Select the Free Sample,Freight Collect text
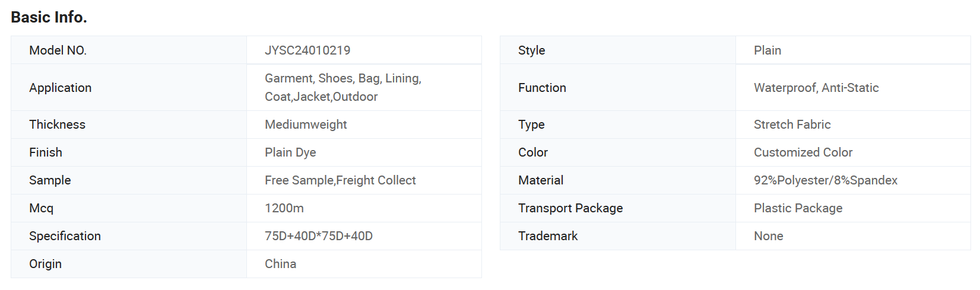This screenshot has height=290, width=980. coord(340,180)
